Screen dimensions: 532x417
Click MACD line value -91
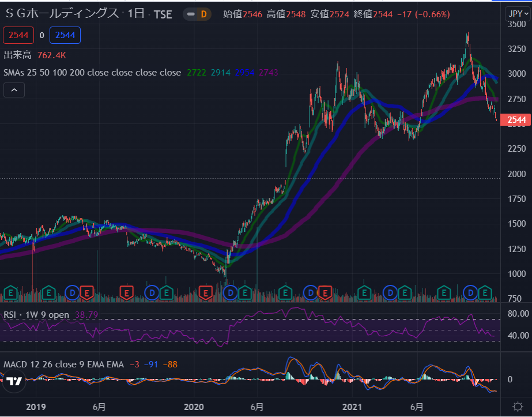click(151, 365)
